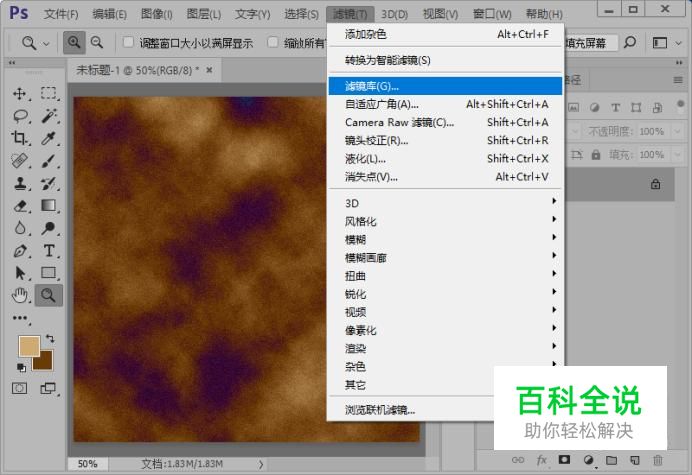
Task: Expand the 风格化 submenu
Action: tap(445, 221)
